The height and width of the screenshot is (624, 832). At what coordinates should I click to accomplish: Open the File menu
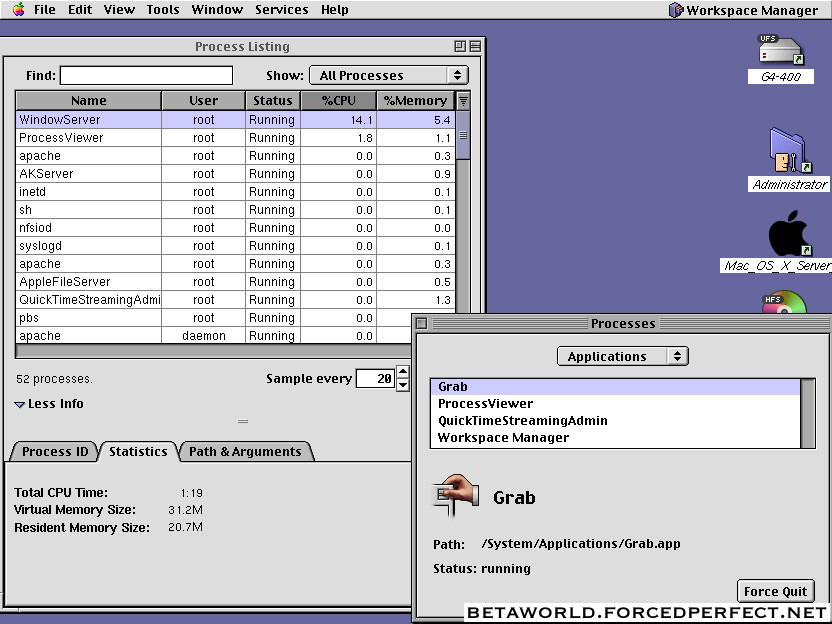pos(45,10)
